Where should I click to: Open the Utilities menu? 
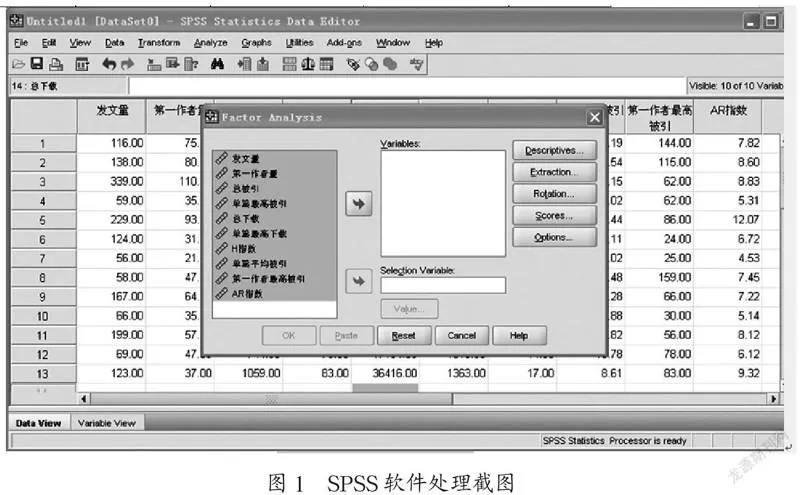point(299,43)
